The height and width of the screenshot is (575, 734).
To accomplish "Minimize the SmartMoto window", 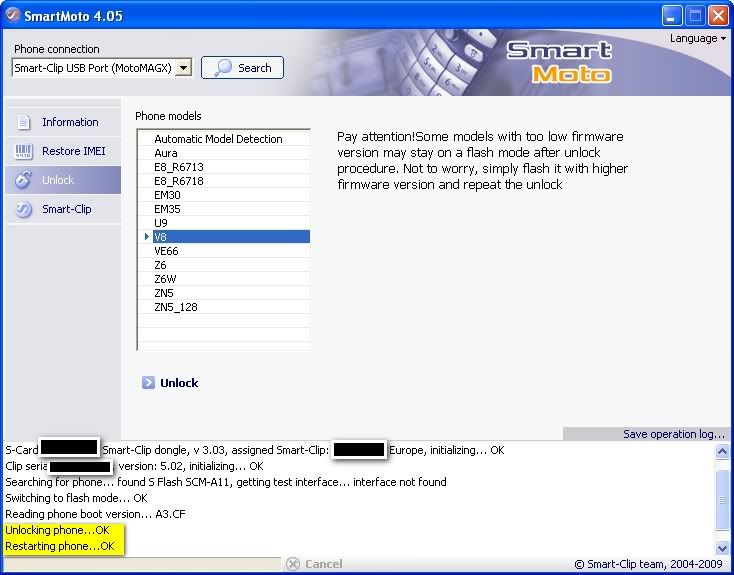I will (672, 16).
